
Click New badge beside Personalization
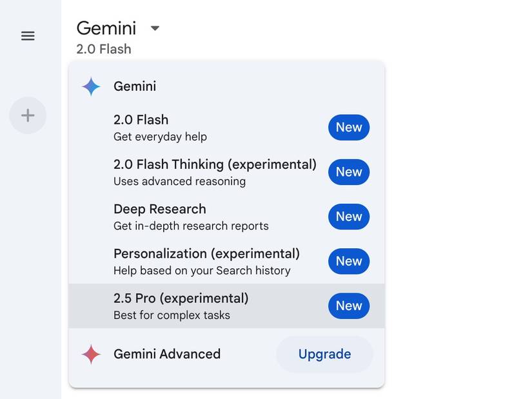[349, 261]
